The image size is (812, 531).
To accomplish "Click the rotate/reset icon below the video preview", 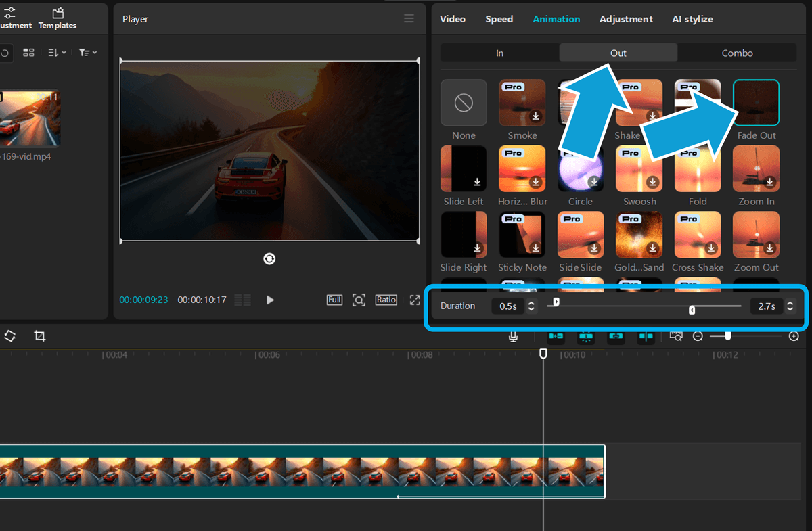I will (x=269, y=258).
